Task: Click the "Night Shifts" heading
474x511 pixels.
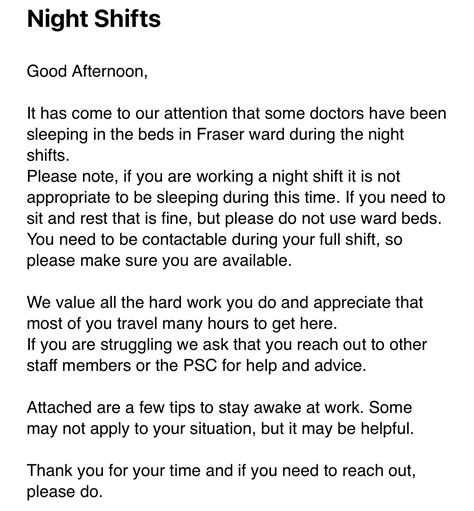Action: click(94, 19)
